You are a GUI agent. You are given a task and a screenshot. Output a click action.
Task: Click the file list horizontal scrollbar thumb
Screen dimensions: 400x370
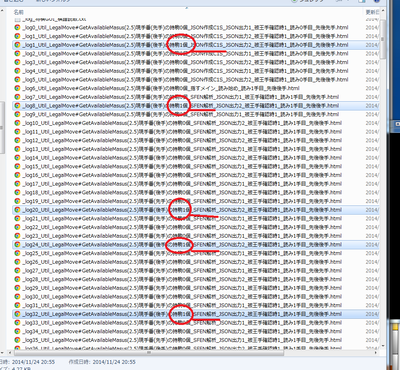(x=149, y=352)
